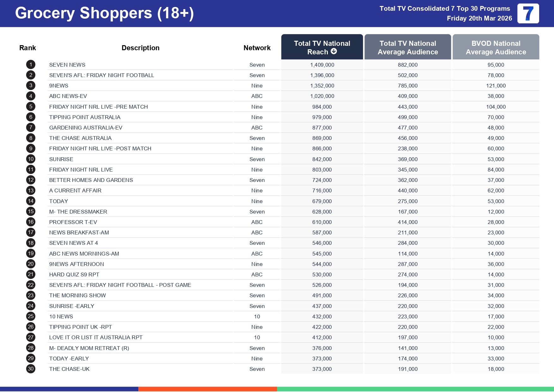Click the rank 15 number badge
The width and height of the screenshot is (554, 392).
(x=31, y=212)
